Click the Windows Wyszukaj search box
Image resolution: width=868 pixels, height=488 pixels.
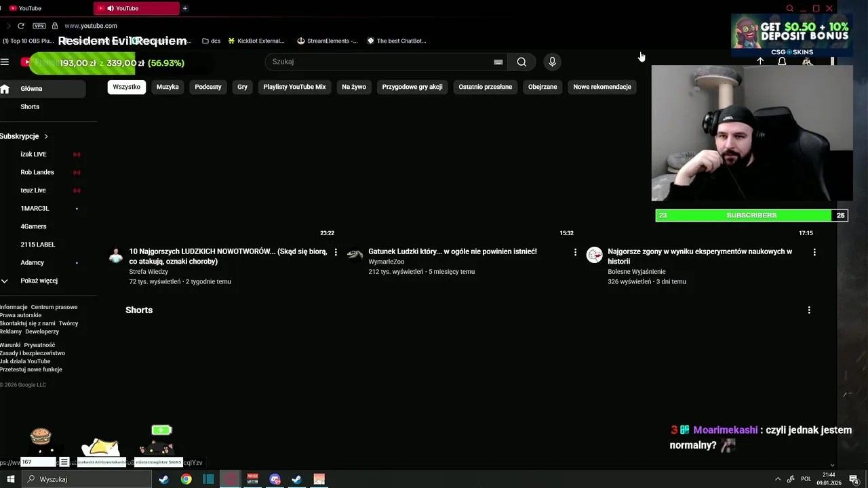coord(87,479)
